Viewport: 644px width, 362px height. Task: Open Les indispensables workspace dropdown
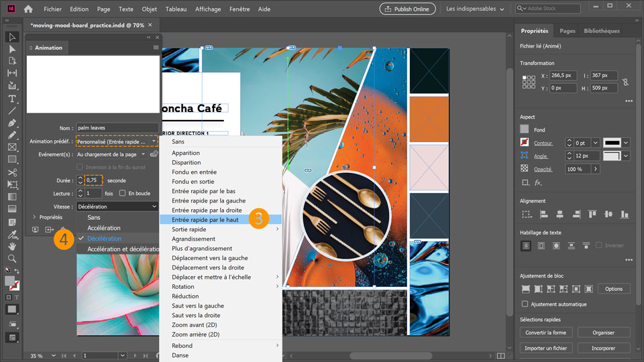pos(475,9)
